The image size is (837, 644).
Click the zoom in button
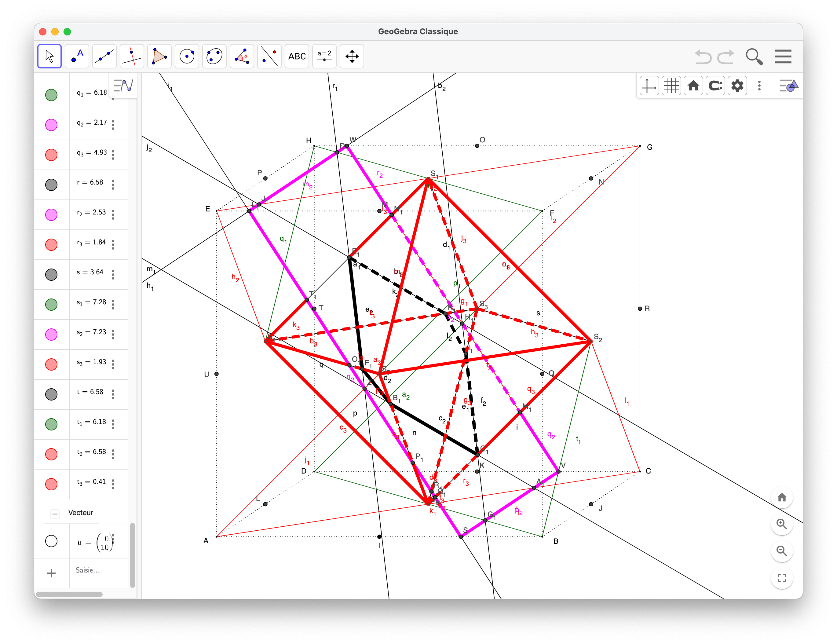tap(782, 524)
